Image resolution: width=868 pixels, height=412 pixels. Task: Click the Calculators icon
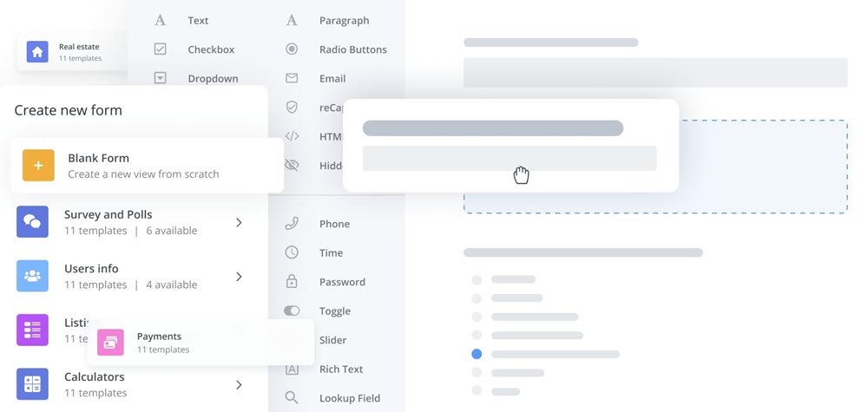(x=32, y=383)
